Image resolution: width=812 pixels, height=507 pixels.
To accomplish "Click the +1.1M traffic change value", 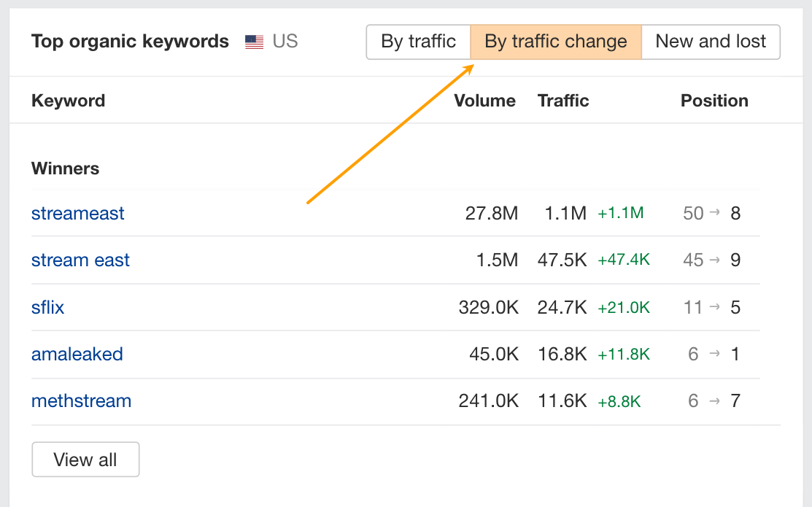I will (x=619, y=213).
